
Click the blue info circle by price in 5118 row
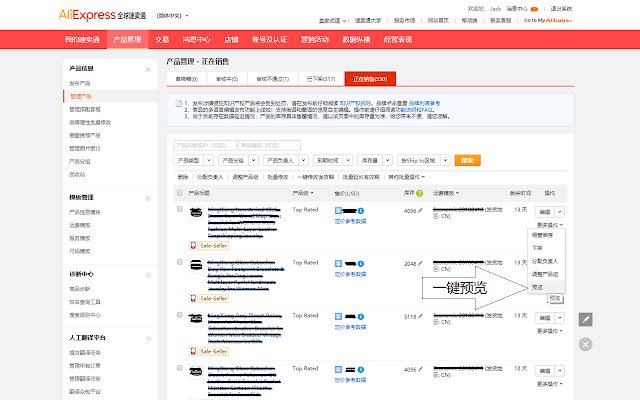(x=361, y=317)
